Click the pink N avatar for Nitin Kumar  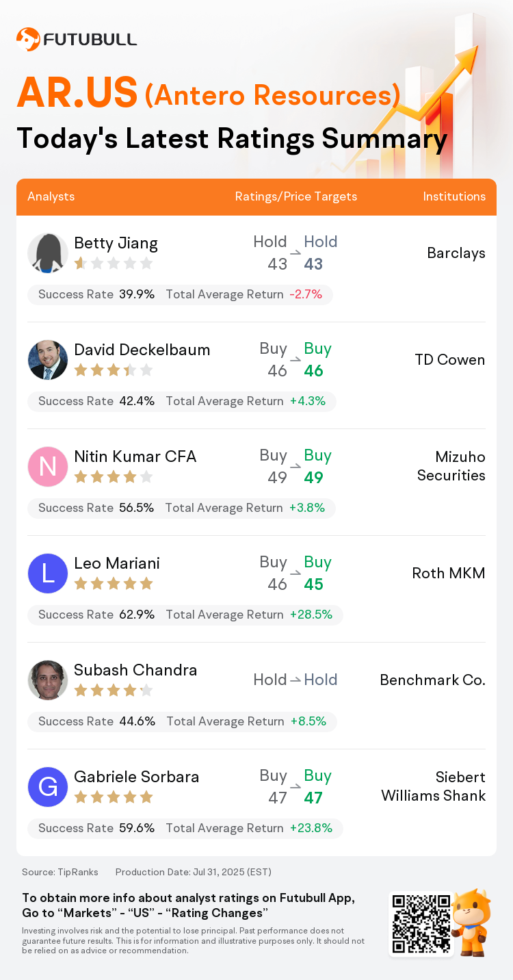tap(48, 467)
